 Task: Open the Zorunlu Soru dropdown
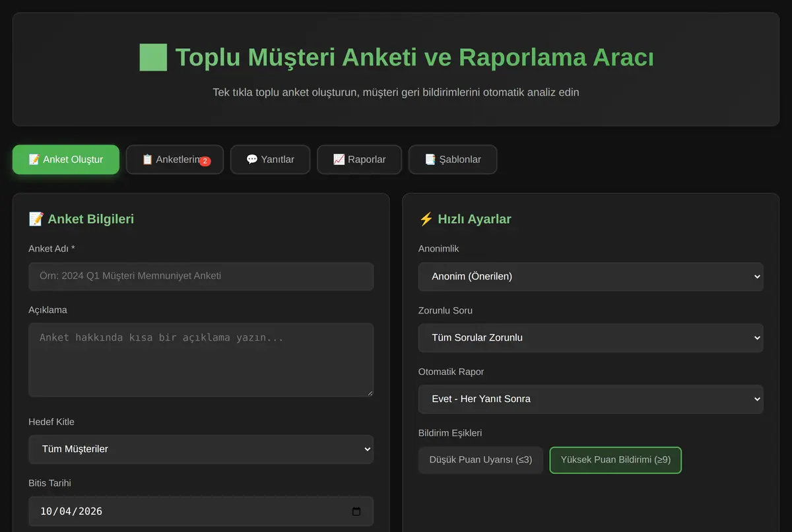591,338
